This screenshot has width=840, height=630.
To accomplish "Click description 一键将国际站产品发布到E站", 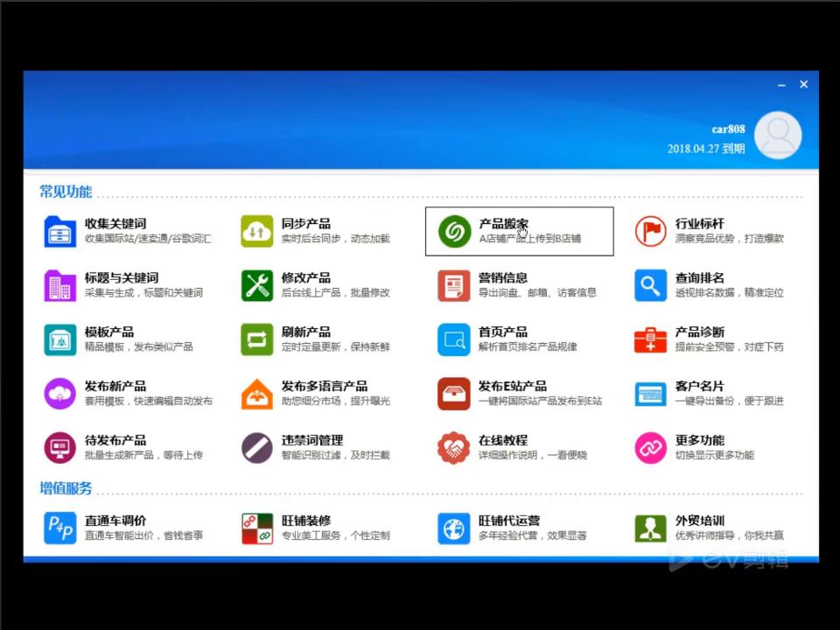I will point(540,402).
